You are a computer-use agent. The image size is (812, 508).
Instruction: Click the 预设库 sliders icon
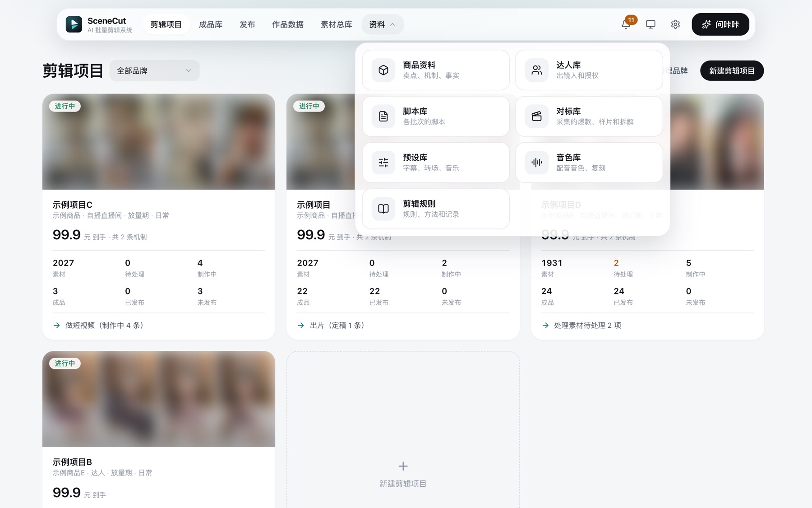tap(383, 163)
